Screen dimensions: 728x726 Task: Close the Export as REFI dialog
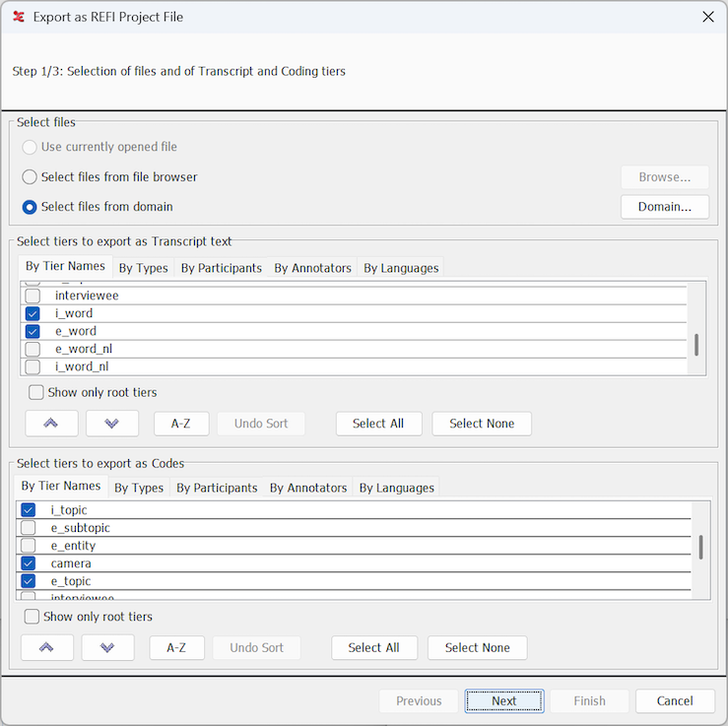click(707, 17)
